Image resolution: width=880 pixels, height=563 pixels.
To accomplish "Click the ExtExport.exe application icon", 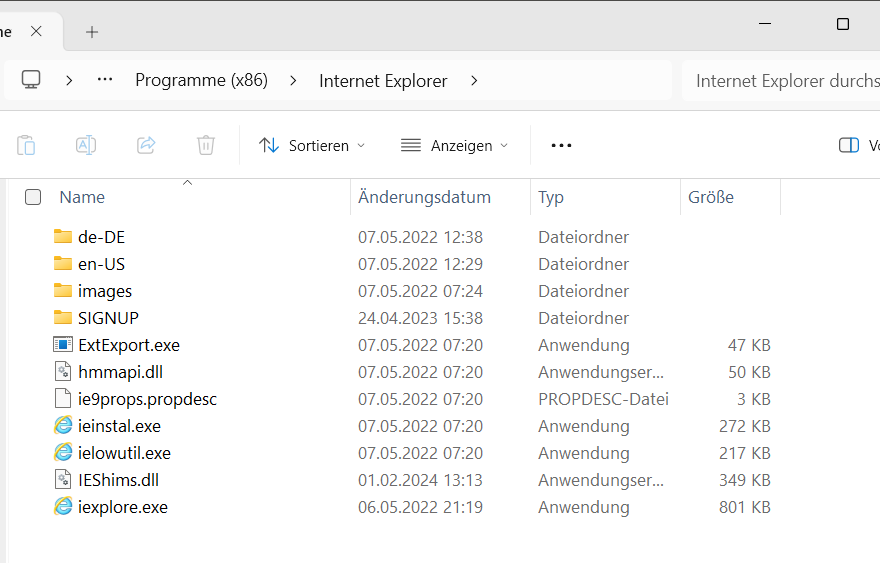I will tap(63, 345).
